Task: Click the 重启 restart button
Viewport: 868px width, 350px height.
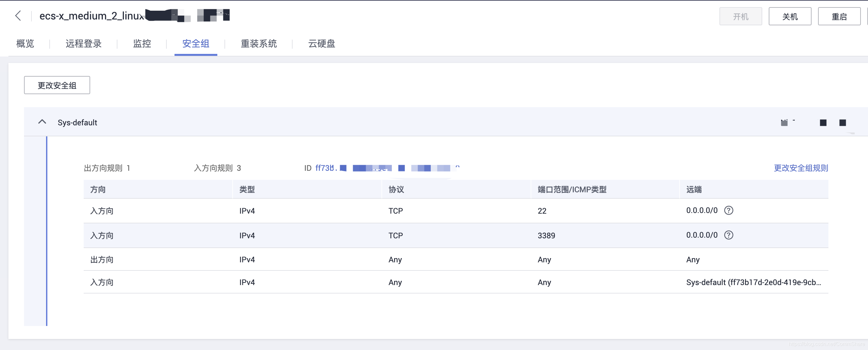Action: [x=839, y=16]
